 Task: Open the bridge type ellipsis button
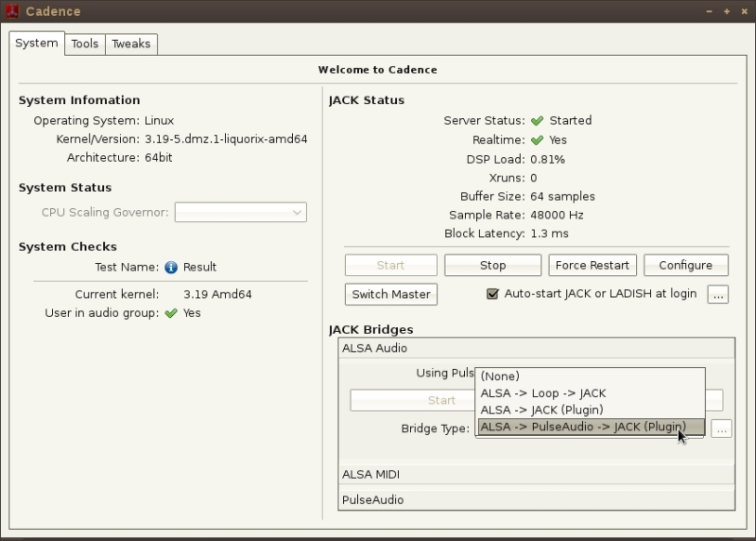click(x=721, y=428)
